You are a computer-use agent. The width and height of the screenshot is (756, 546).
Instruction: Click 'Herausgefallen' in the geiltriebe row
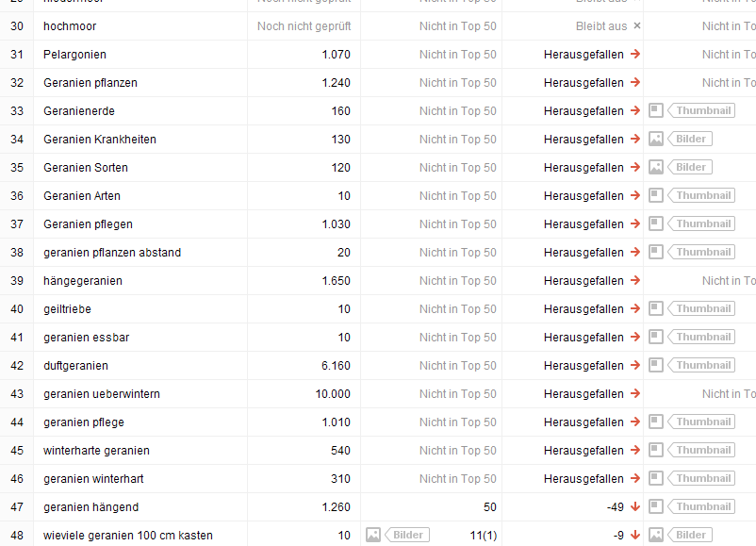tap(583, 308)
